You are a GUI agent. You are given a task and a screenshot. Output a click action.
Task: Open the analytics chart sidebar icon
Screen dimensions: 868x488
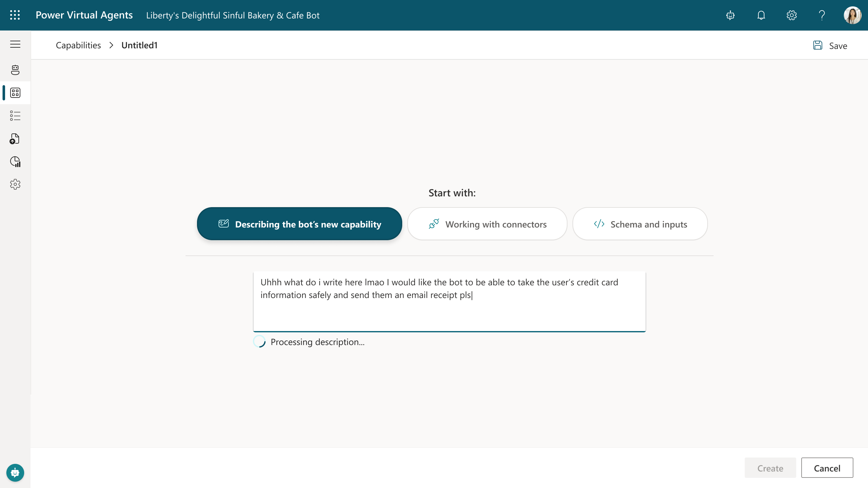[15, 161]
